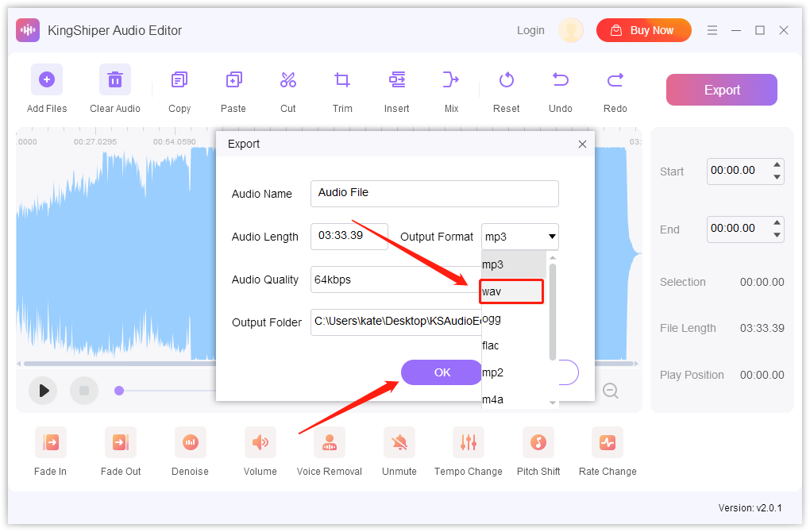The width and height of the screenshot is (810, 532).
Task: Click the Audio Quality field
Action: pyautogui.click(x=395, y=279)
